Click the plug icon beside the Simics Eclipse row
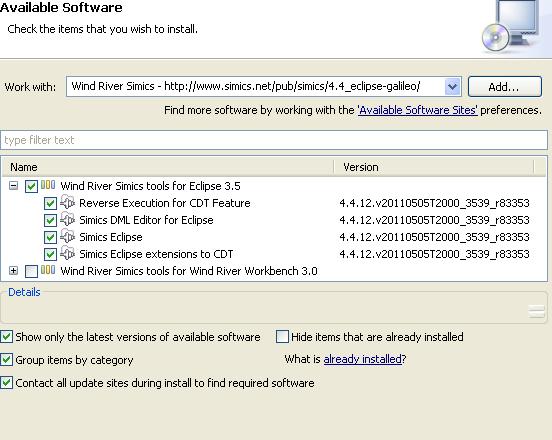 click(x=67, y=237)
